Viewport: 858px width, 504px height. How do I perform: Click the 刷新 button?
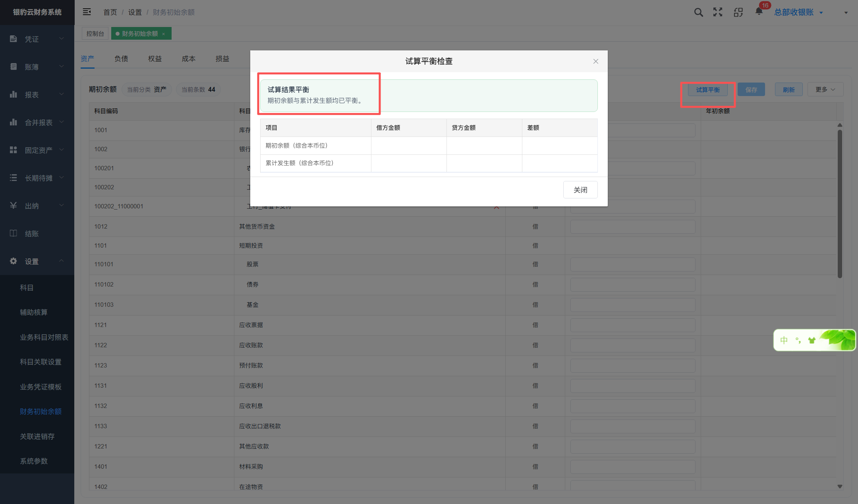pos(789,90)
